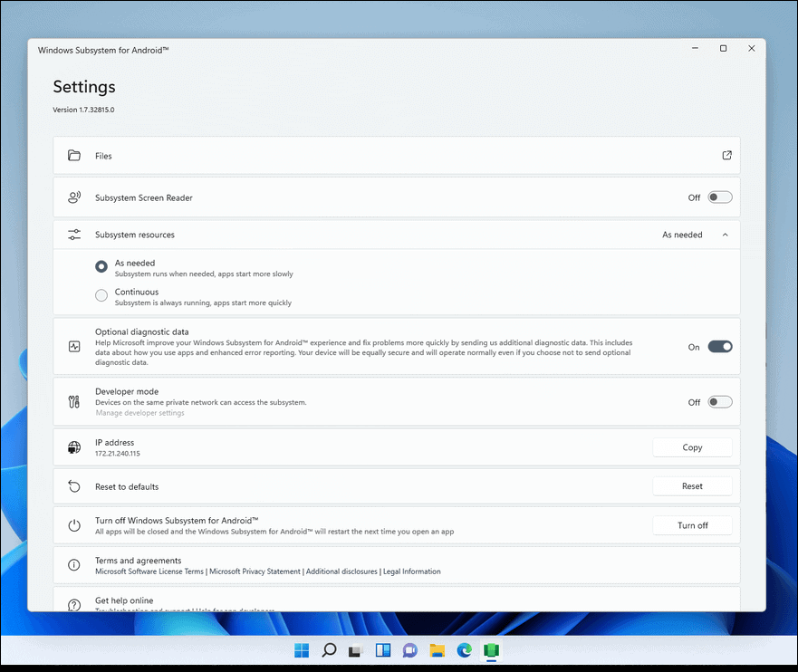Select the Continuous subsystem option

(x=101, y=295)
